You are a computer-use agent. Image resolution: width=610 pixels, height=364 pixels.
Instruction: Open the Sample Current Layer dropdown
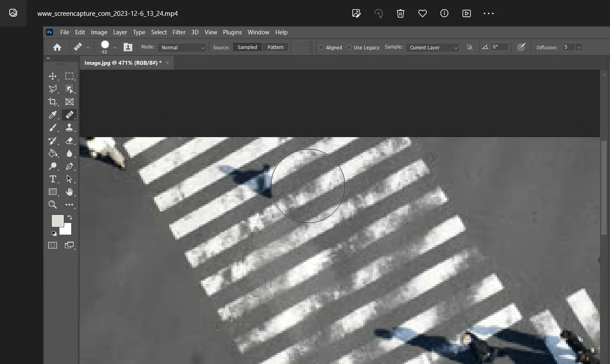click(x=433, y=48)
